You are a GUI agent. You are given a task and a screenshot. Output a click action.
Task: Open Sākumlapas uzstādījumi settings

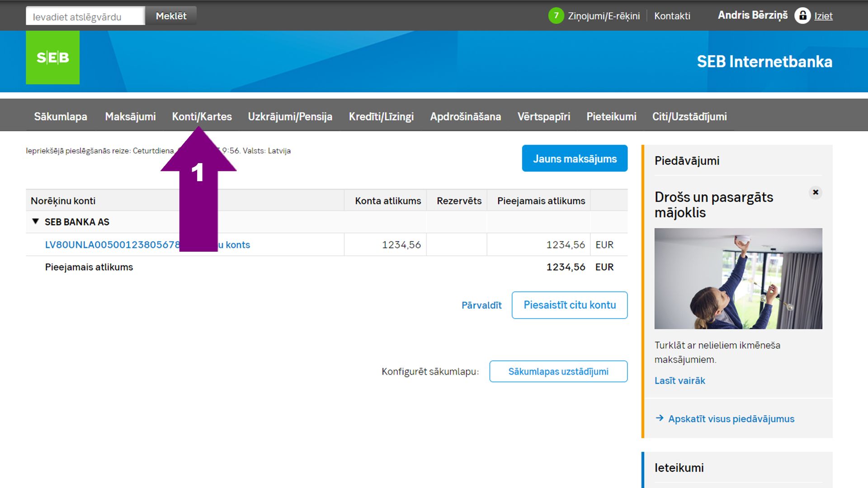558,371
